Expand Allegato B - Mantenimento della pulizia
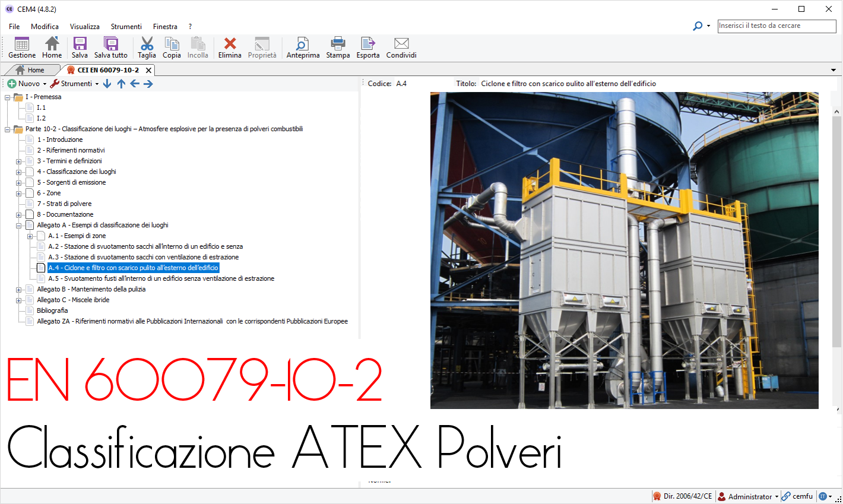The width and height of the screenshot is (843, 504). tap(19, 290)
